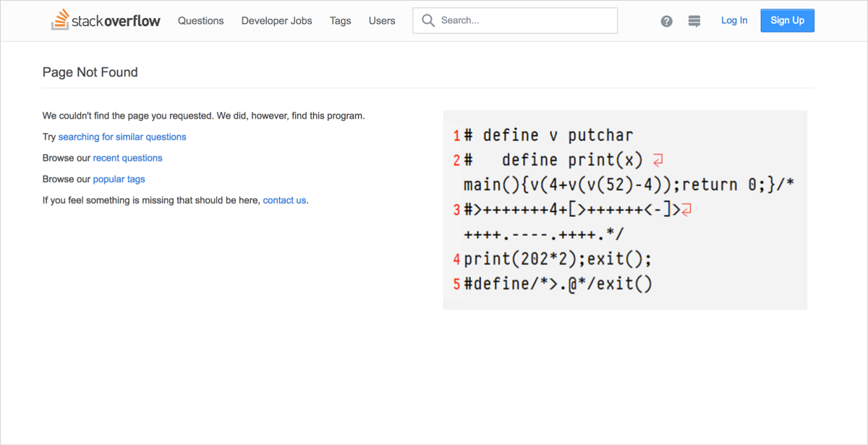868x445 pixels.
Task: Follow the 'searching for similar questions' link
Action: coord(122,137)
